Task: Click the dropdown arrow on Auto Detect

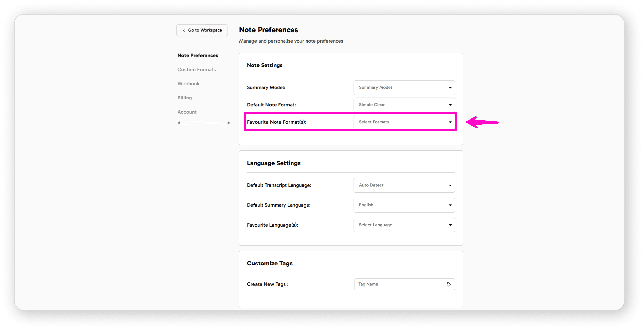Action: pyautogui.click(x=450, y=185)
